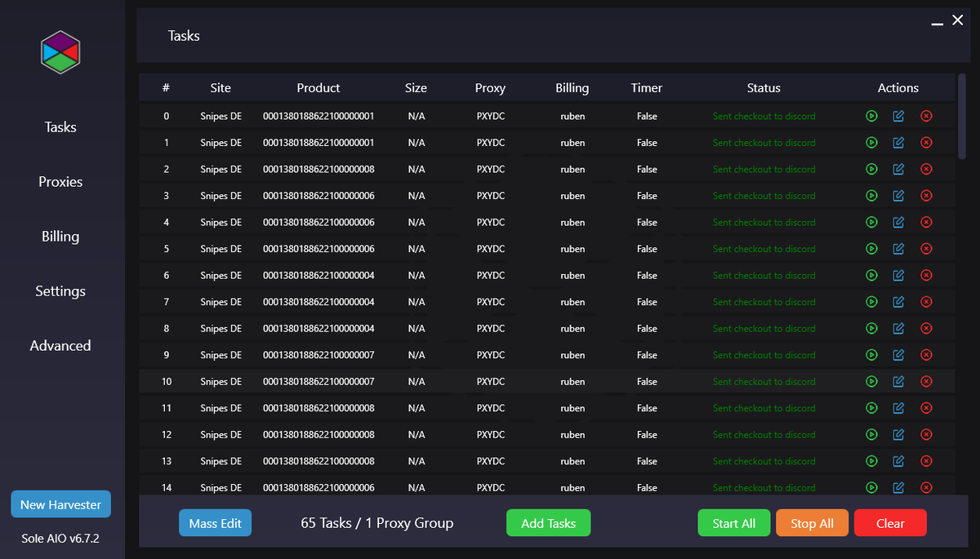Click the Status column header
Viewport: 980px width, 559px height.
(x=764, y=88)
